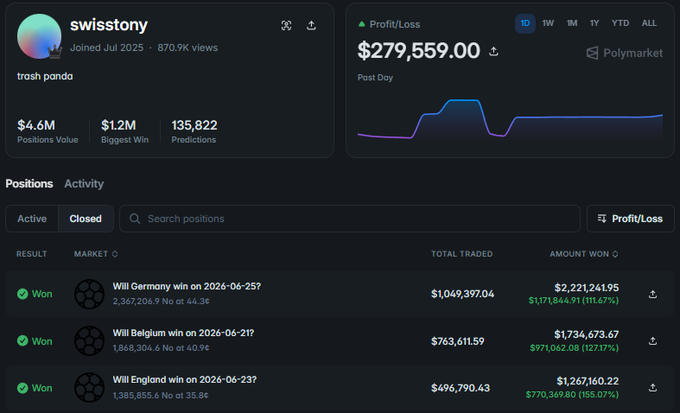Click the green Profit/Loss triangle indicator
680x413 pixels.
pyautogui.click(x=362, y=24)
